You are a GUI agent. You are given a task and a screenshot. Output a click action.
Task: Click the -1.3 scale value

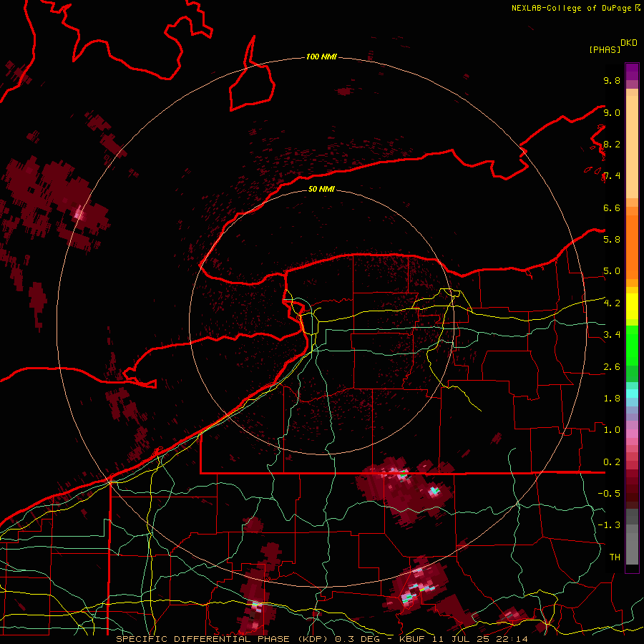click(609, 525)
